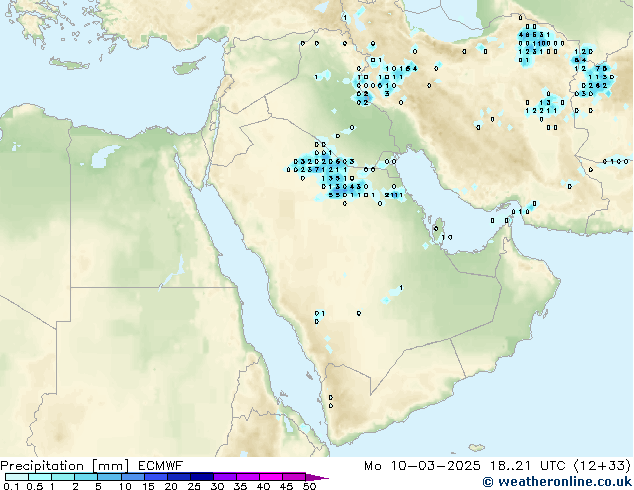Open the weatheronline.co.uk copyright link

tap(557, 482)
